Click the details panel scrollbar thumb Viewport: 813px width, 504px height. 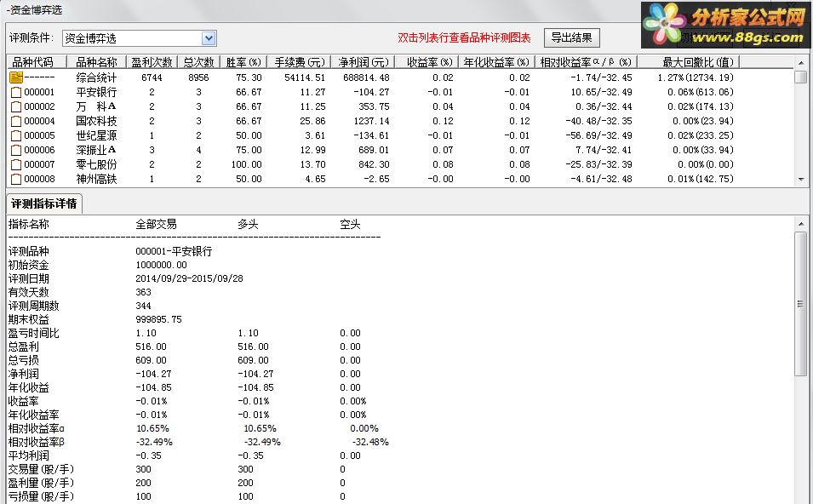[801, 304]
